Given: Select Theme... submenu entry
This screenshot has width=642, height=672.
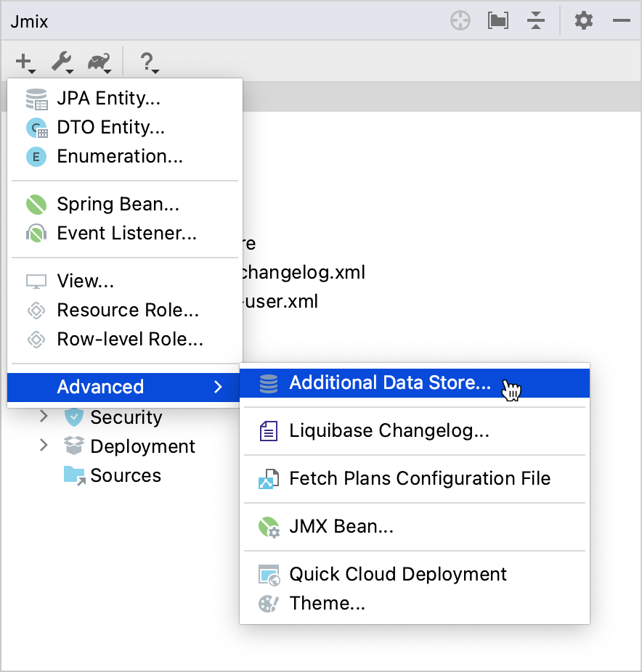Looking at the screenshot, I should (415, 604).
